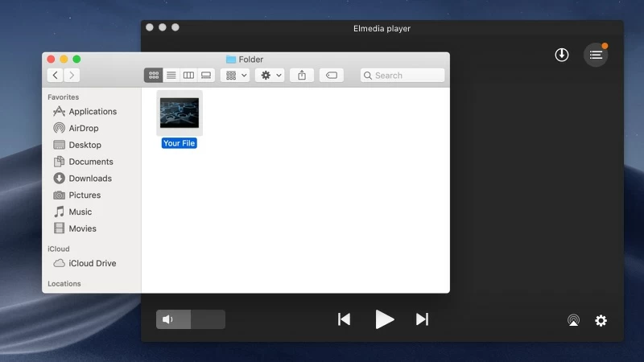Skip to previous track
The width and height of the screenshot is (644, 362).
click(x=345, y=319)
